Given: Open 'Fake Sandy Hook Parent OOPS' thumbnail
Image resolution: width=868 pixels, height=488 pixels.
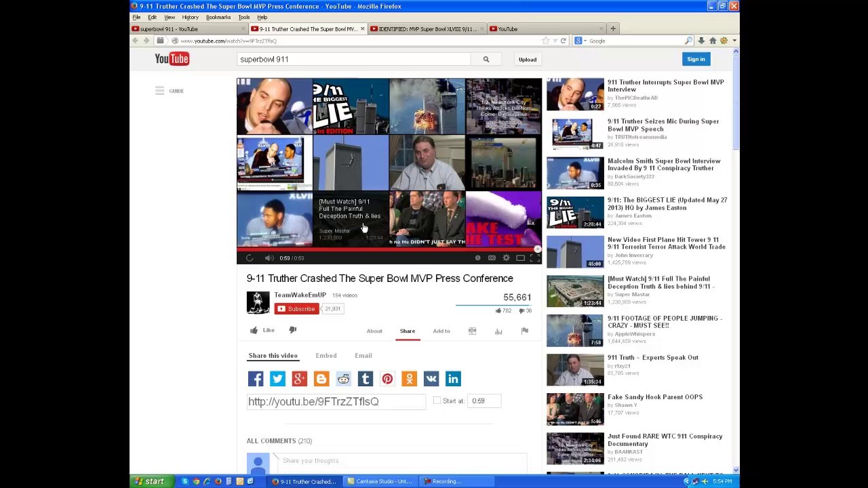Looking at the screenshot, I should (x=575, y=409).
